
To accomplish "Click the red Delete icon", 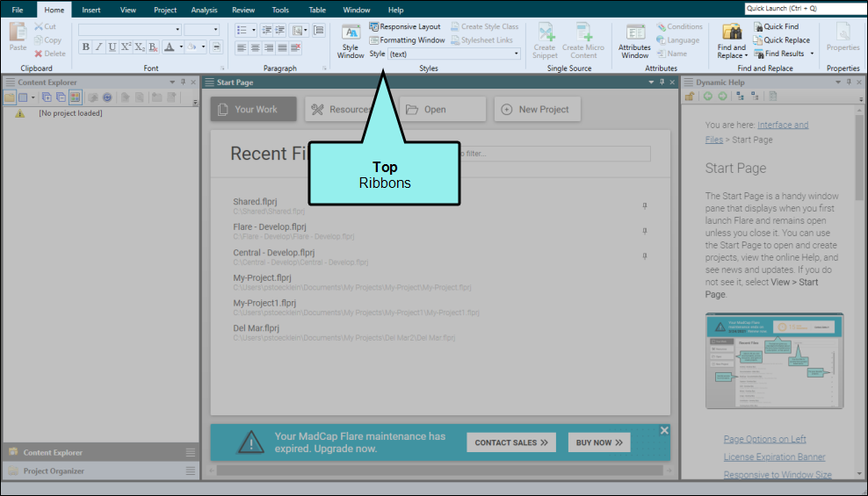I will 38,54.
